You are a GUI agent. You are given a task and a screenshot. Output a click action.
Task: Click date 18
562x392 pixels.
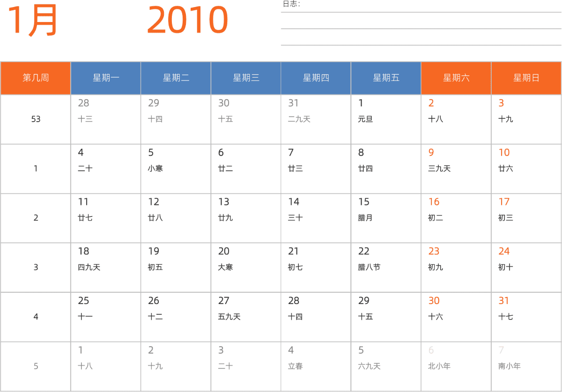click(x=83, y=252)
